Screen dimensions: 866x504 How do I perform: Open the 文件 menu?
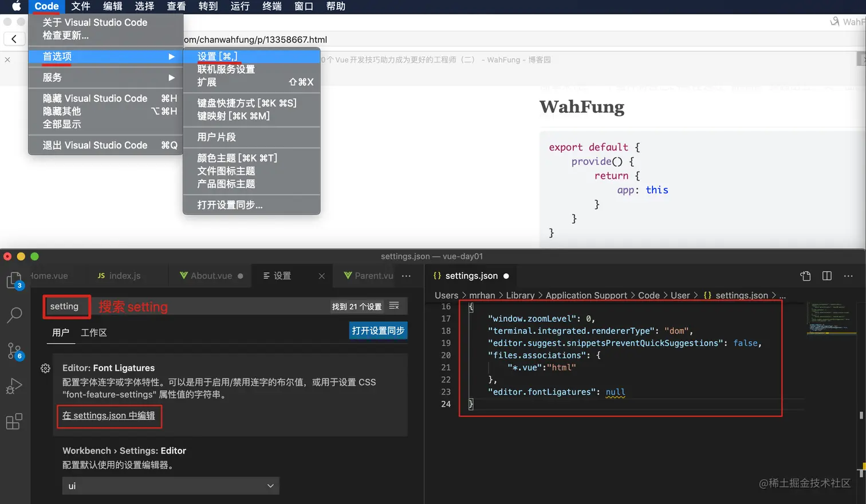click(x=81, y=6)
